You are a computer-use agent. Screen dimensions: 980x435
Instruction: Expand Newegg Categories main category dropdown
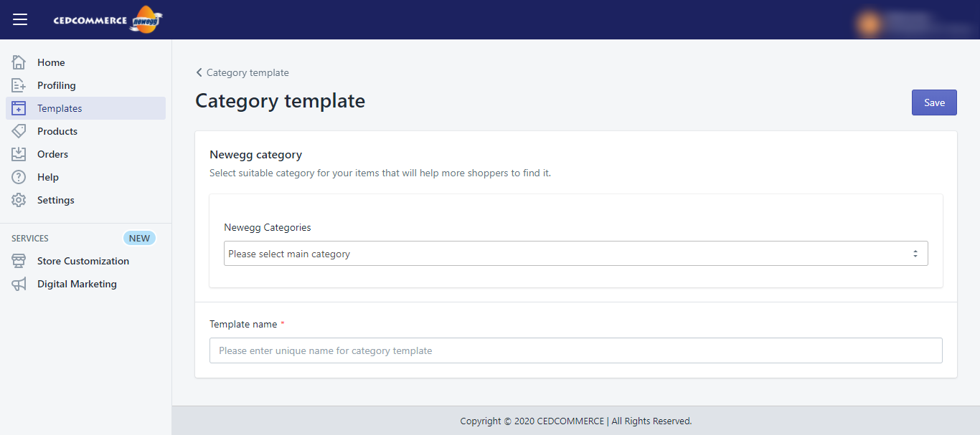[575, 254]
